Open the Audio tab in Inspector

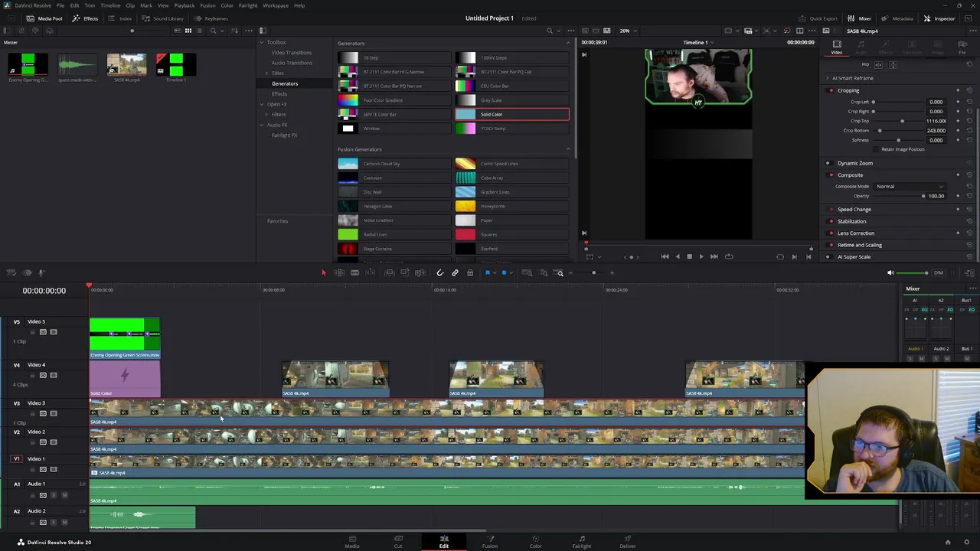861,47
